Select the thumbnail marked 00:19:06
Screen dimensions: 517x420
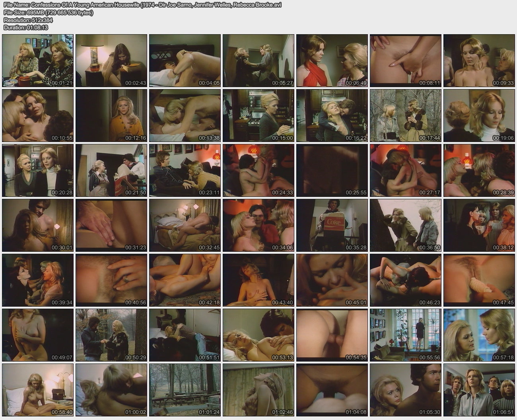[479, 115]
